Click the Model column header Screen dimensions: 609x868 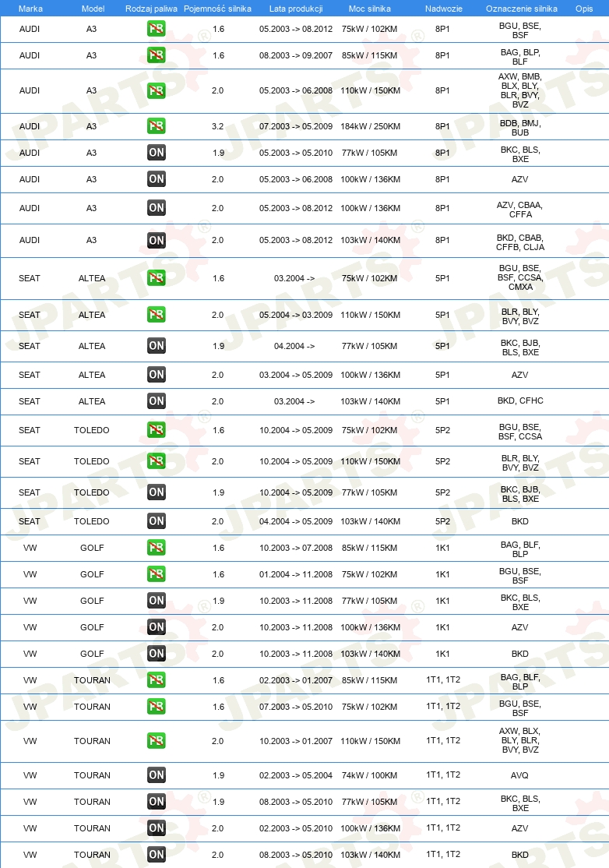[93, 9]
